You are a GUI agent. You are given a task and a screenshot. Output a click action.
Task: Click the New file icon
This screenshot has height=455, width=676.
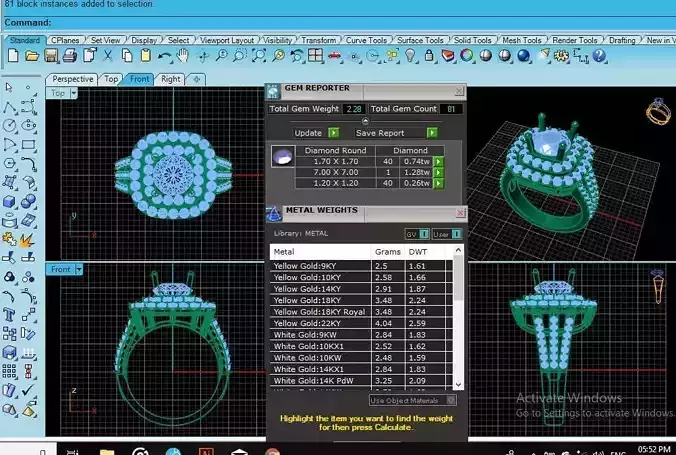(13, 56)
